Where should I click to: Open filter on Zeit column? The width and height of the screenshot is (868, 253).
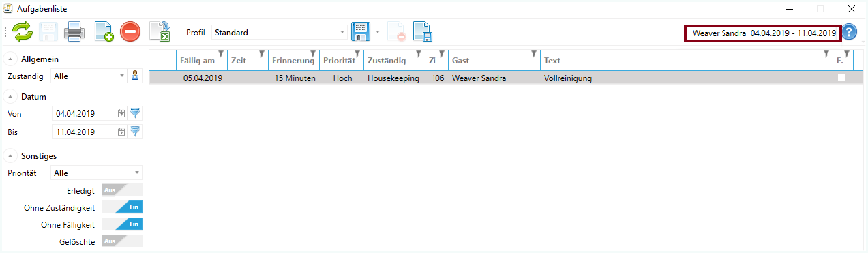click(x=262, y=53)
